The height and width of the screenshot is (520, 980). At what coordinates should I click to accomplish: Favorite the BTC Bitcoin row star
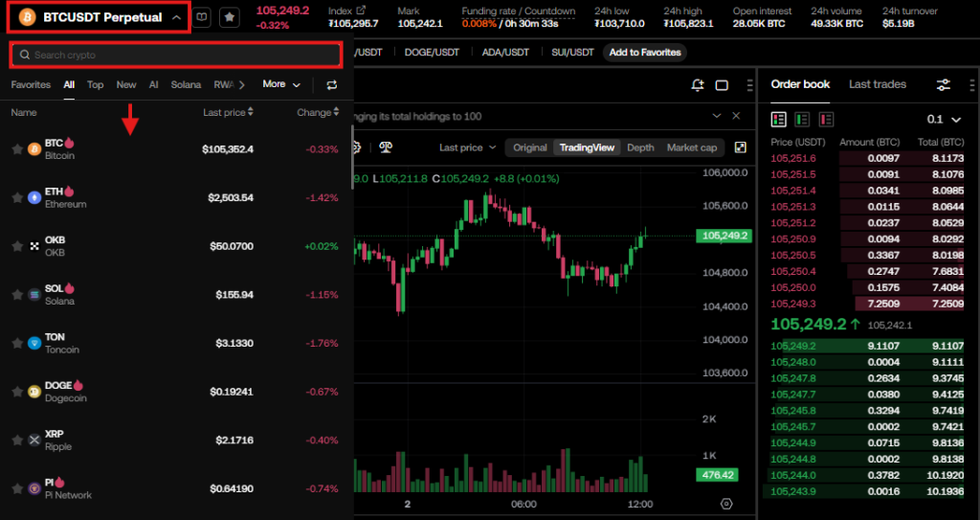click(x=17, y=149)
